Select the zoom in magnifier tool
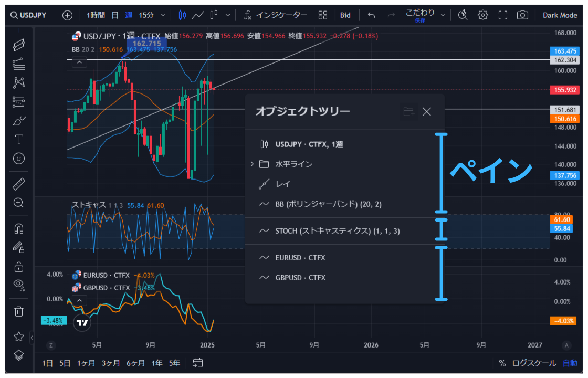 point(19,203)
